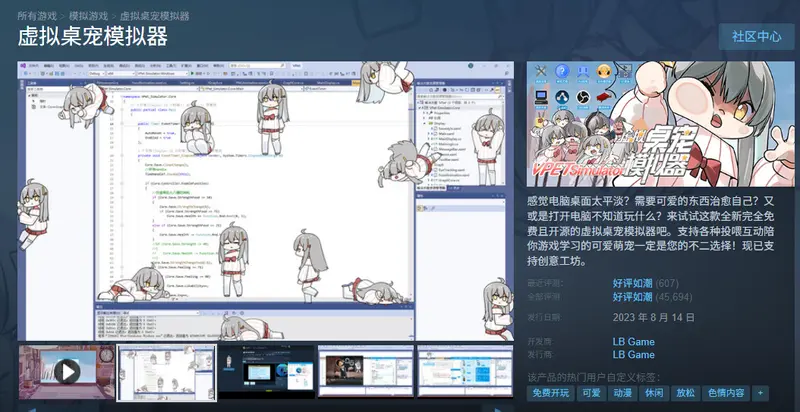800x412 pixels.
Task: Open the 所有游戏 breadcrumb link
Action: click(38, 17)
